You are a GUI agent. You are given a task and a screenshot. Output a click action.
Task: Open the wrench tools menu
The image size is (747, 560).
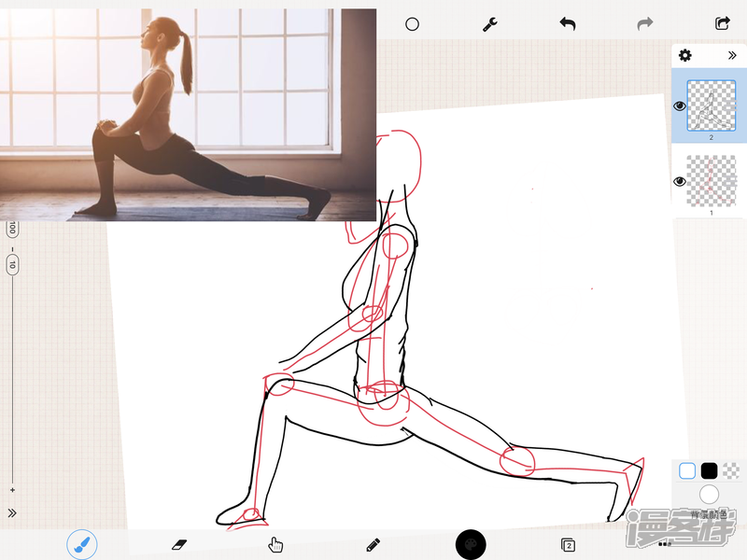(x=489, y=24)
